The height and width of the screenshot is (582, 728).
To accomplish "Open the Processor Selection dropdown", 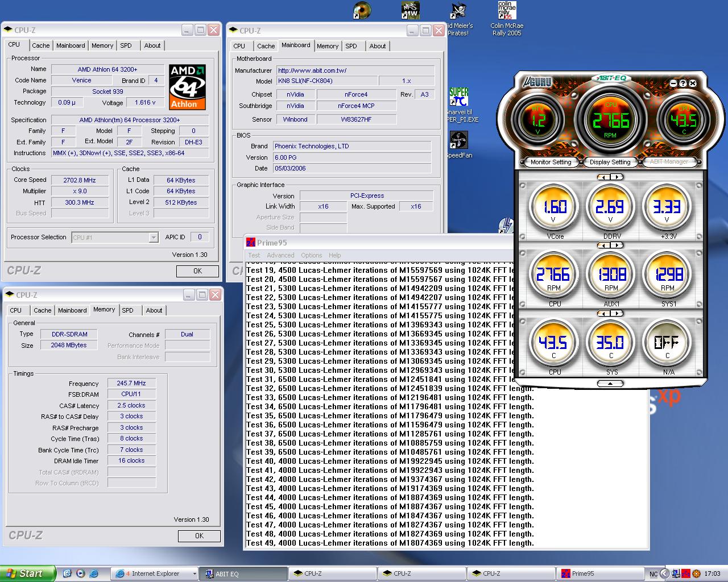I will (153, 238).
